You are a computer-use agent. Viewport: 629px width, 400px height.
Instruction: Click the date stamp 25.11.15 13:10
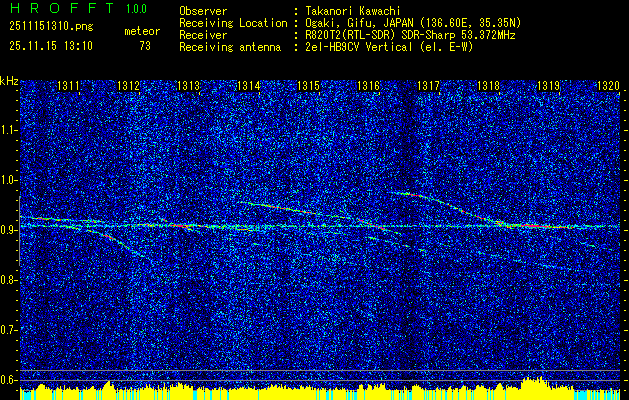51,46
